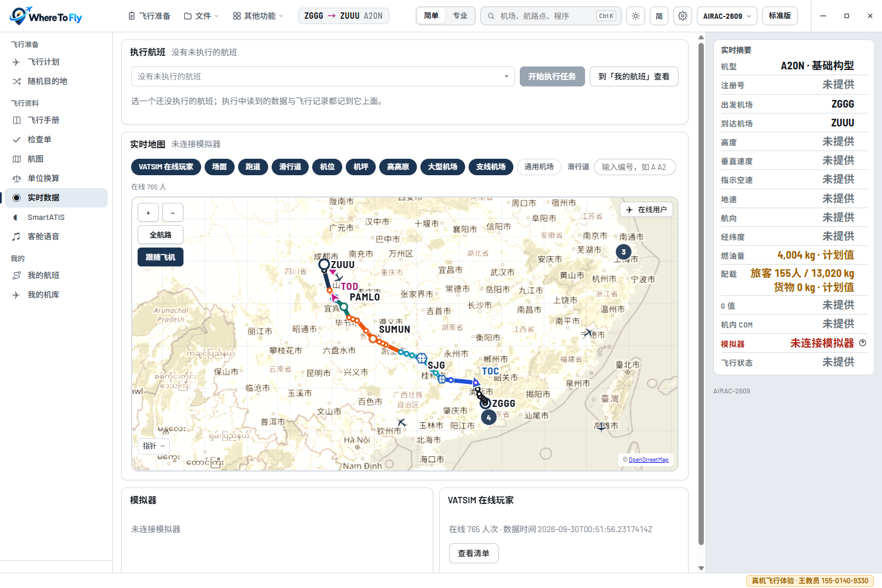Click 到「我的航班」查看 button
The image size is (882, 588).
634,76
